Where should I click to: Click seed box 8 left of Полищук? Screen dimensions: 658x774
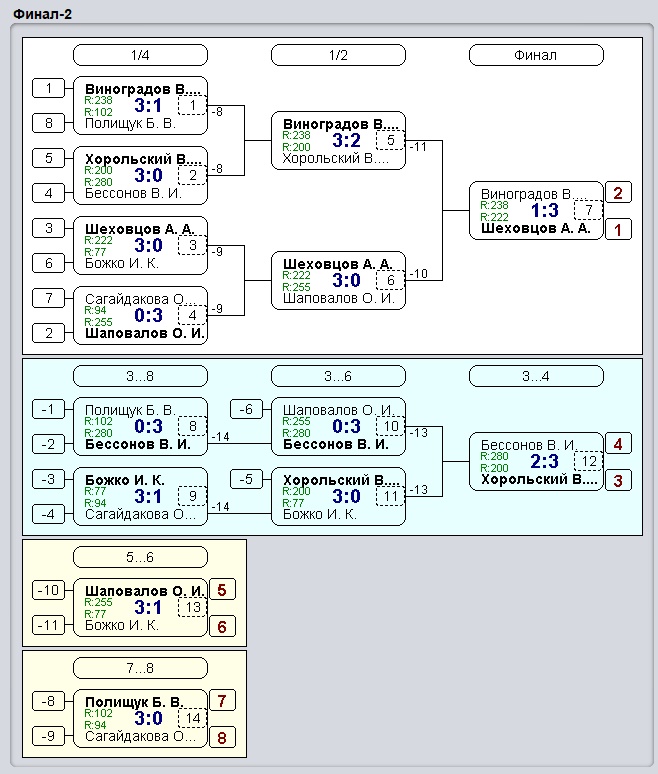point(48,123)
